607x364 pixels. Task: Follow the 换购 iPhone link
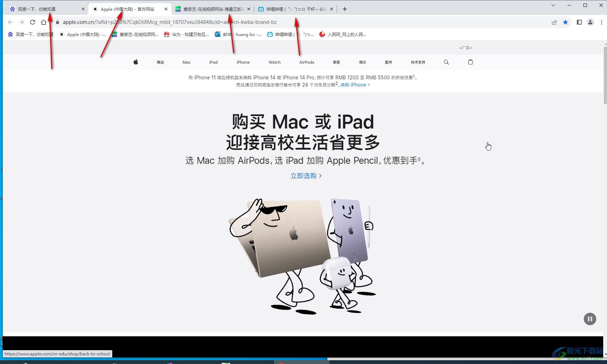[355, 85]
